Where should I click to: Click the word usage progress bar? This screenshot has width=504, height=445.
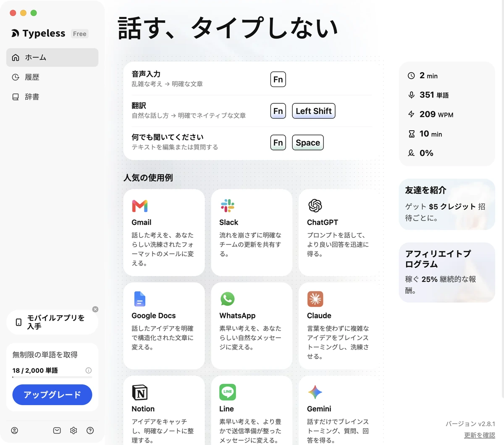point(52,377)
